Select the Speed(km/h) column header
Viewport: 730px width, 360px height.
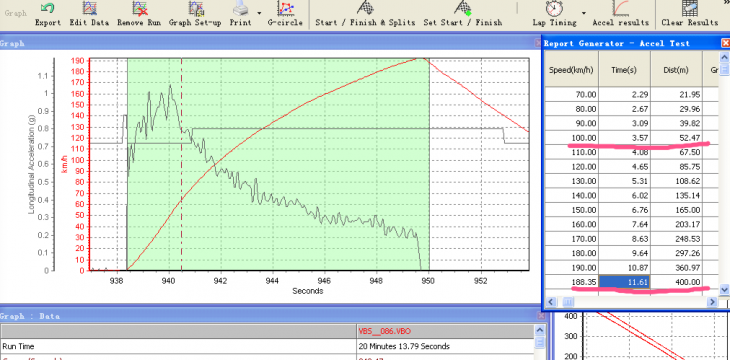[572, 69]
